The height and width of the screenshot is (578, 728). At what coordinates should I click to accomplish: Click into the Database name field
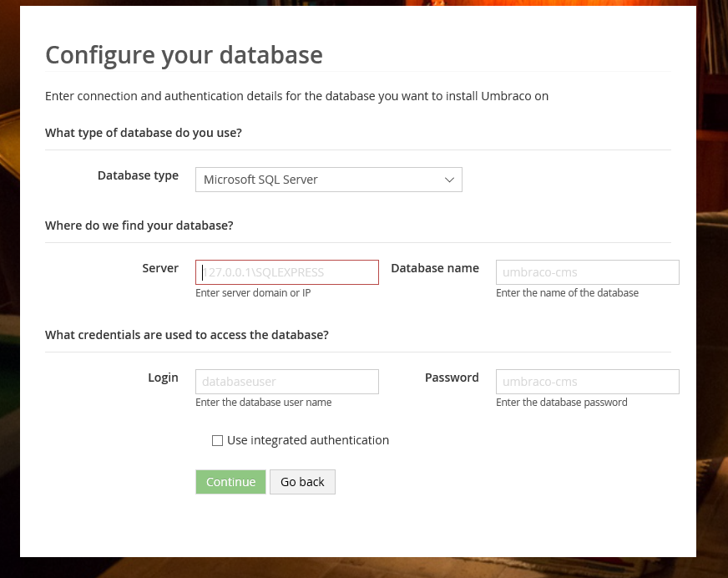[587, 272]
